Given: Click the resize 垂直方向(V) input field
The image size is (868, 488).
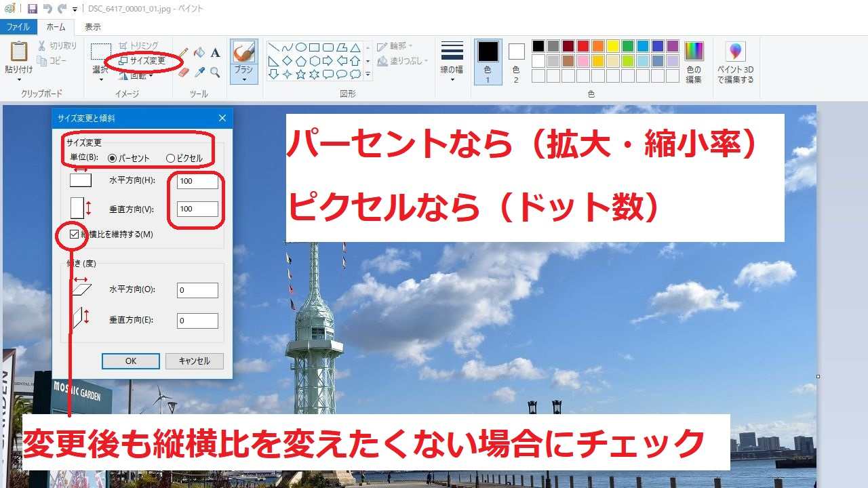Looking at the screenshot, I should coord(197,209).
